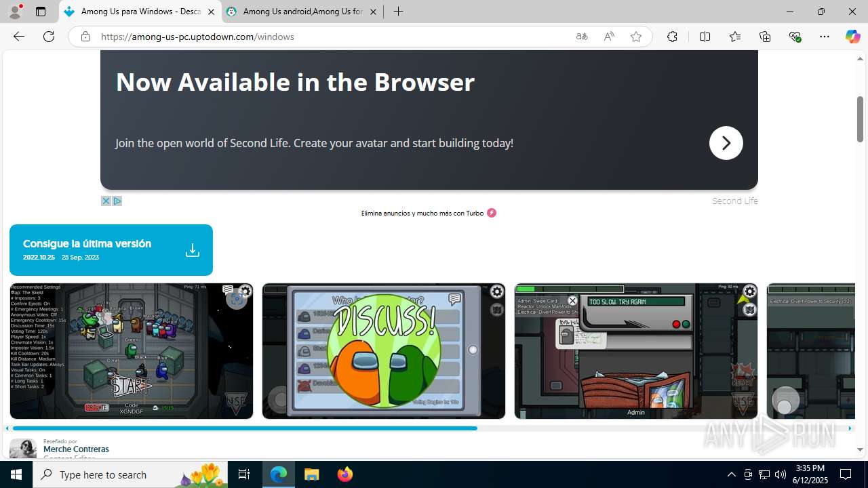This screenshot has width=868, height=488.
Task: Launch Copilot sidebar icon
Action: point(852,37)
